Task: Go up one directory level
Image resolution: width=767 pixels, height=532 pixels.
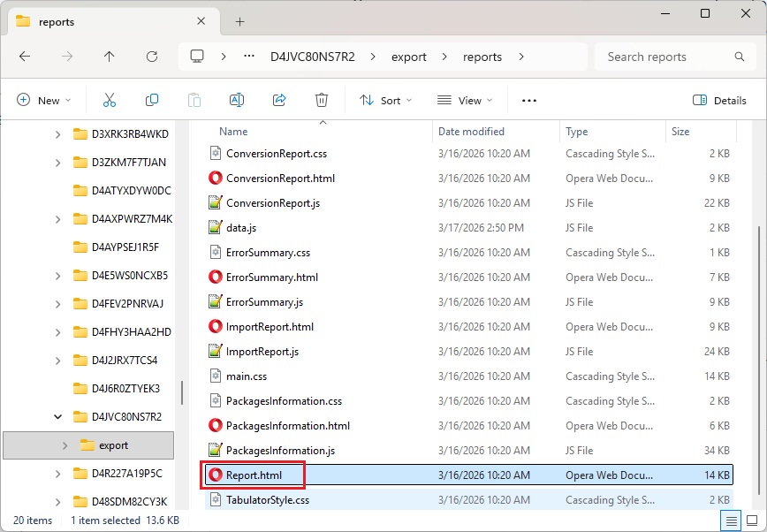Action: (110, 57)
